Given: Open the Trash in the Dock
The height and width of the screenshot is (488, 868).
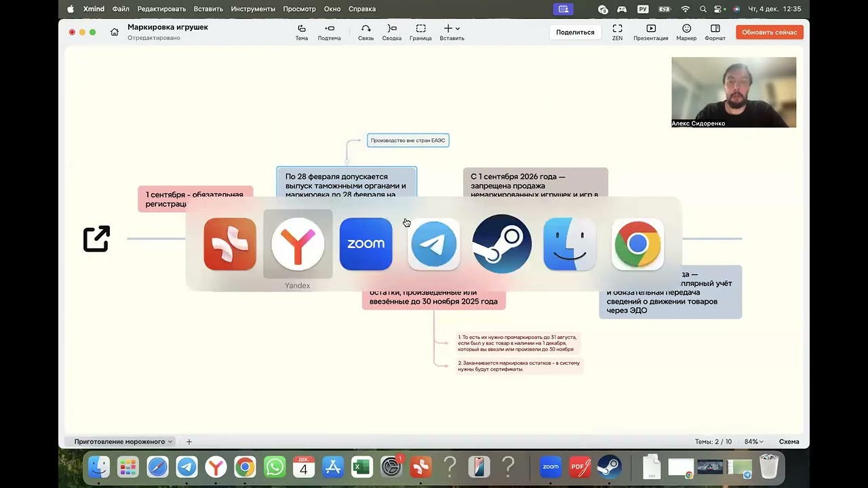Looking at the screenshot, I should click(769, 467).
